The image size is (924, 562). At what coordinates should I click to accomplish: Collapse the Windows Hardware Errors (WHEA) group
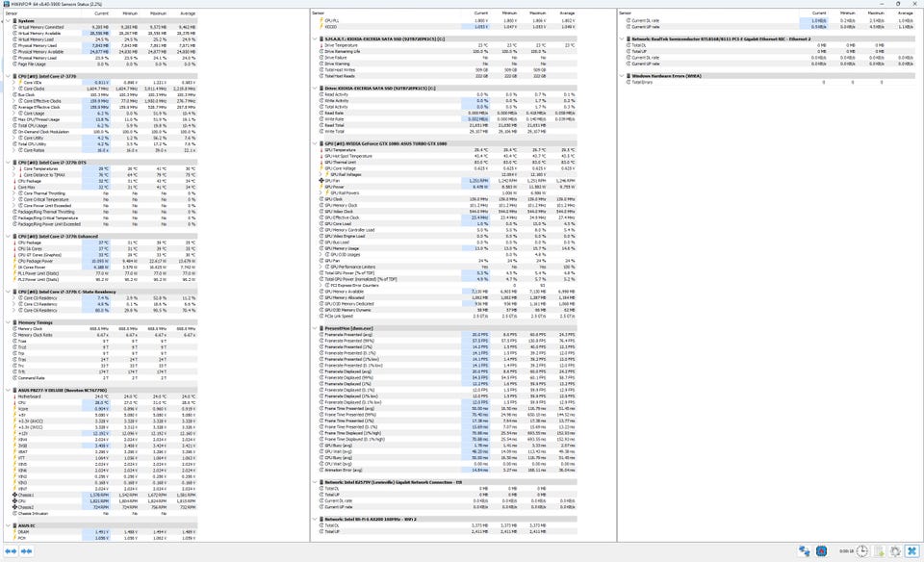coord(622,76)
